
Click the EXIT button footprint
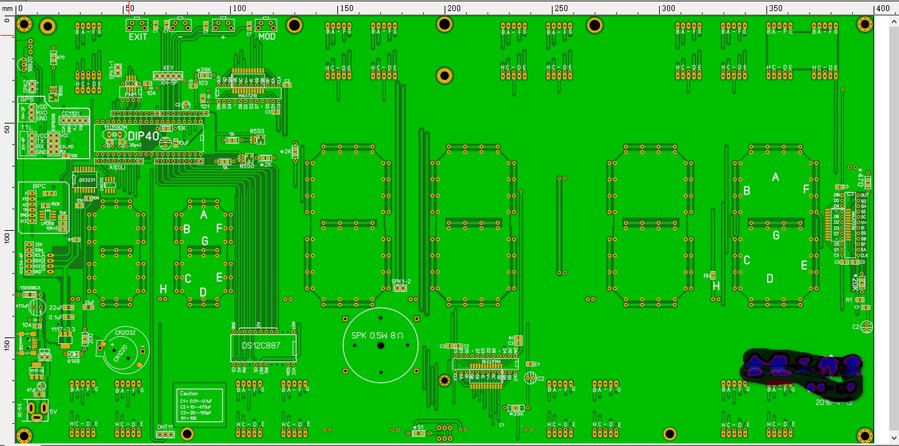click(138, 24)
